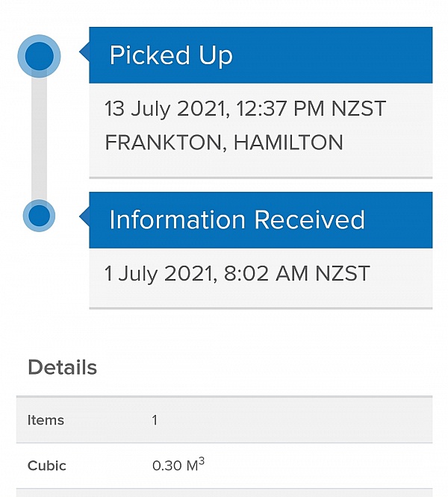Click the HAMILTON word in pickup location
The height and width of the screenshot is (497, 448).
(x=288, y=143)
